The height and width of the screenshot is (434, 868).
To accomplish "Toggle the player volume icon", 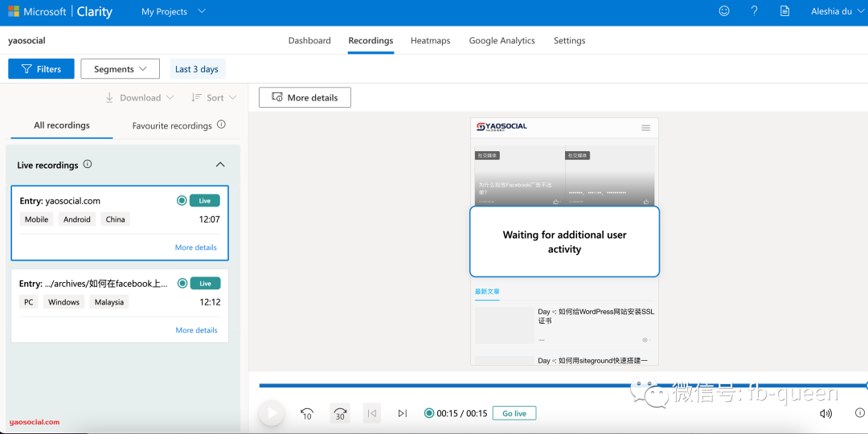I will [825, 413].
